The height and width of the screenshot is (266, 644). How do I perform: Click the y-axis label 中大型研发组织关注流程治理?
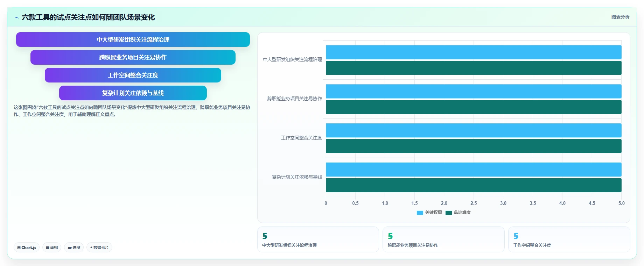(x=292, y=60)
